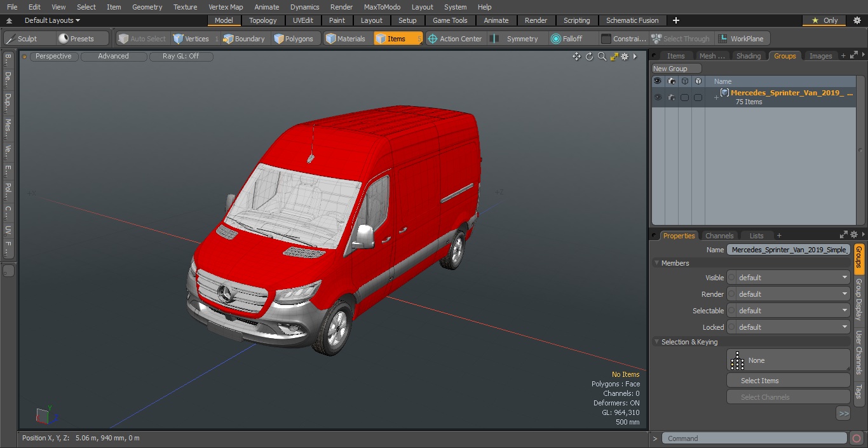
Task: Toggle Ray GL: Off button
Action: [x=181, y=57]
